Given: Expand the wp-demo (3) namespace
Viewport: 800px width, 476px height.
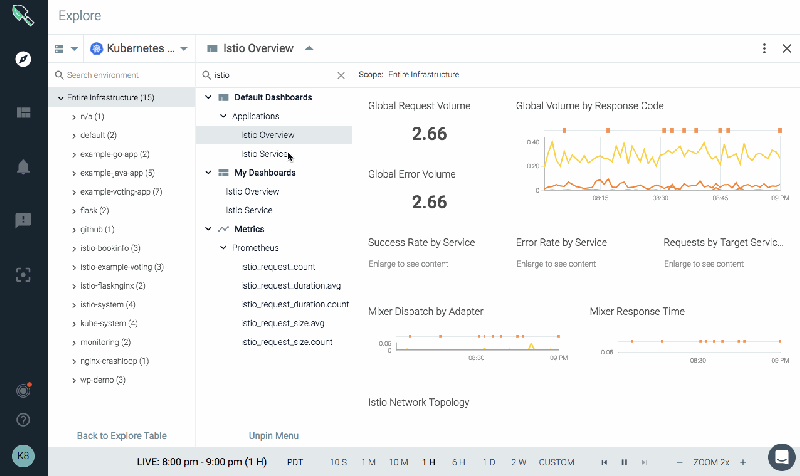Looking at the screenshot, I should coord(74,380).
